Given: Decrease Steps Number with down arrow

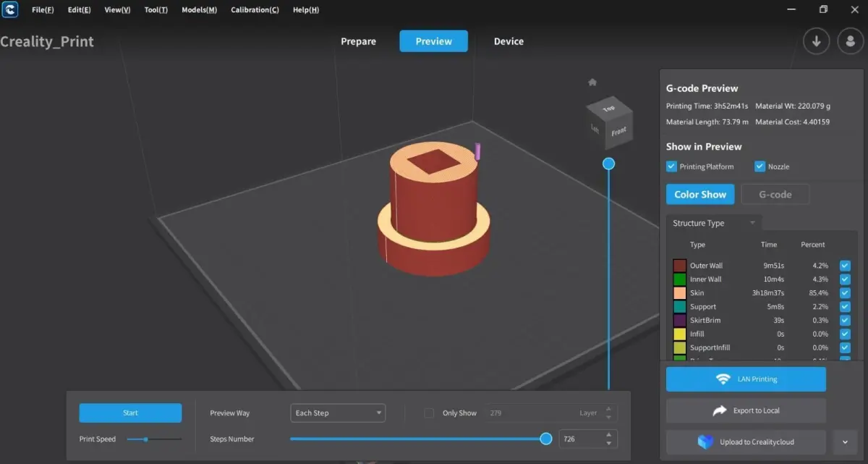Looking at the screenshot, I should 609,443.
